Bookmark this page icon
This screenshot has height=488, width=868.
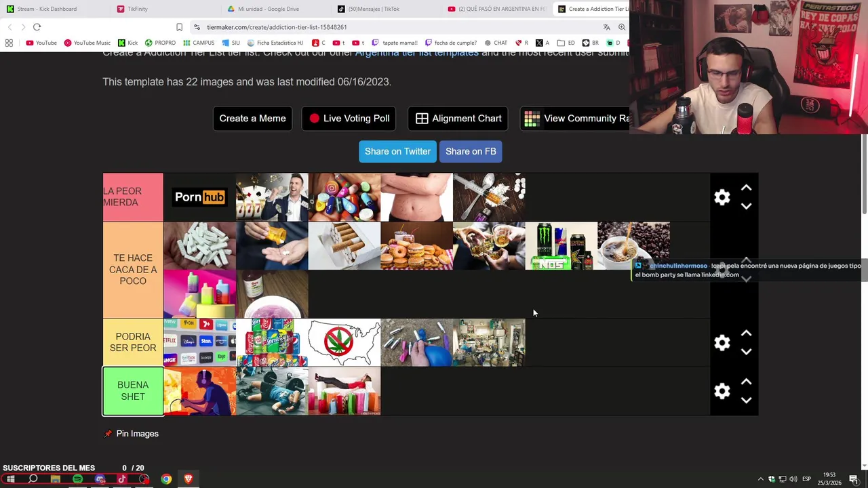pyautogui.click(x=179, y=27)
